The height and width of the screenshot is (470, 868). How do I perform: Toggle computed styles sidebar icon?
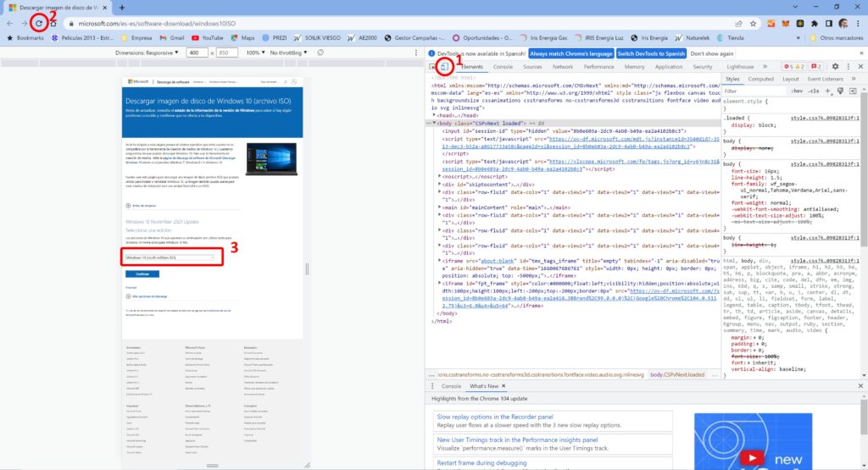[853, 91]
